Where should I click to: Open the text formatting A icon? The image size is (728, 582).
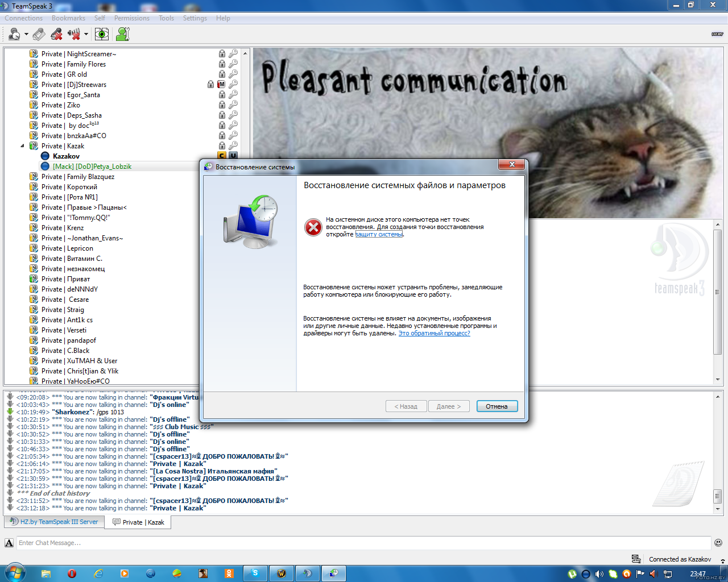coord(9,543)
